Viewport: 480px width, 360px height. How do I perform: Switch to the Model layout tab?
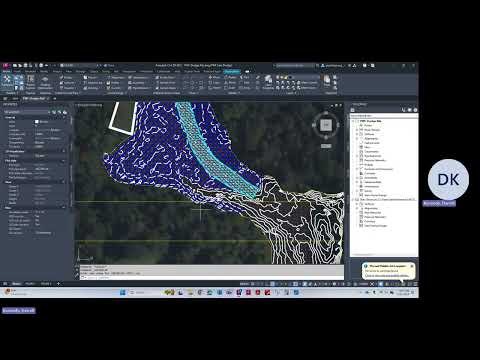point(17,284)
